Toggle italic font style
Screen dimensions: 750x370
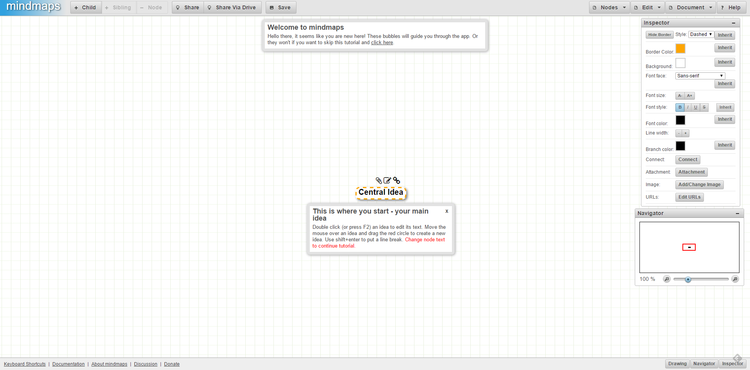tap(688, 108)
